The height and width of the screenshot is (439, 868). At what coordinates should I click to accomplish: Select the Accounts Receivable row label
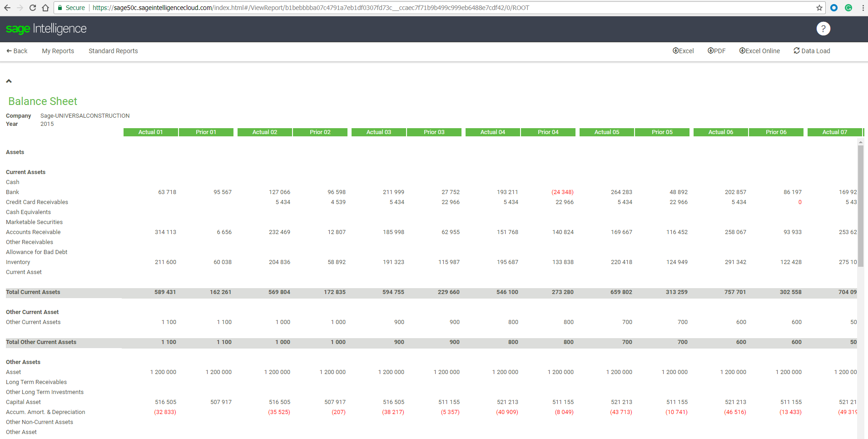pos(33,232)
